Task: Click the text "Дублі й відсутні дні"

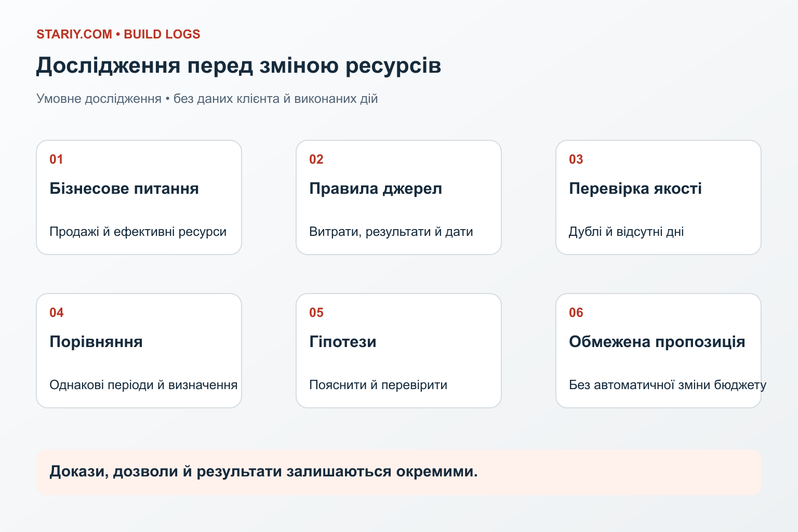Action: 626,232
